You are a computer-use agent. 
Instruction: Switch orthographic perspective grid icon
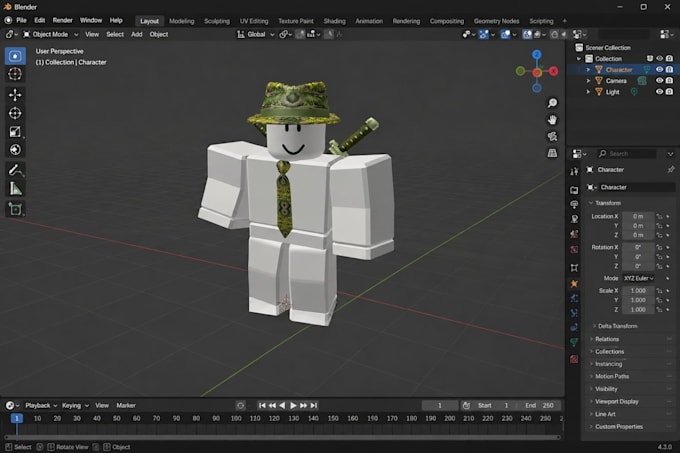(x=552, y=153)
